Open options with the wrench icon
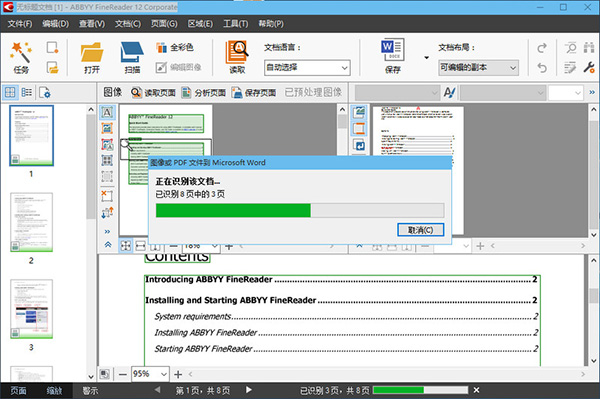The width and height of the screenshot is (600, 399). pyautogui.click(x=589, y=68)
